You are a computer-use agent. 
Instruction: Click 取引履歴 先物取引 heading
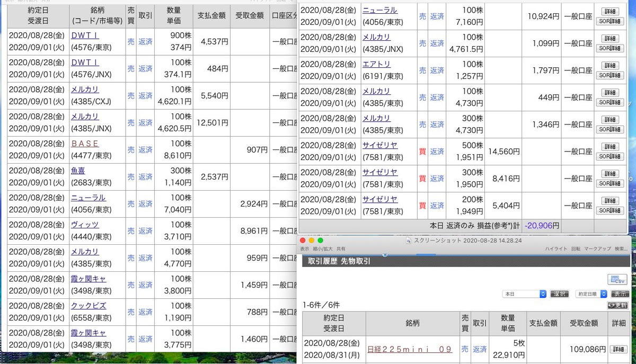(339, 261)
